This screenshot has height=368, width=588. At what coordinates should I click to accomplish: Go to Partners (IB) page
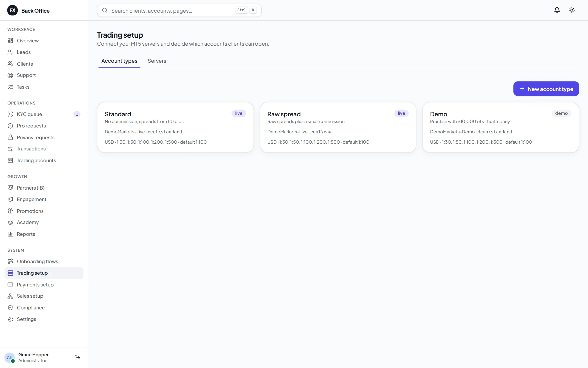44,188
